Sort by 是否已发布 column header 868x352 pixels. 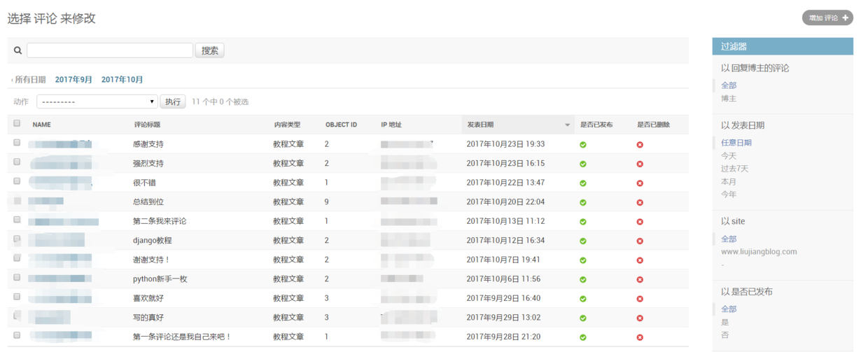pos(596,125)
